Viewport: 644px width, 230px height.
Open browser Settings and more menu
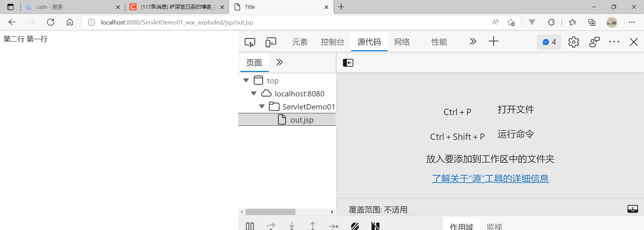pos(632,22)
